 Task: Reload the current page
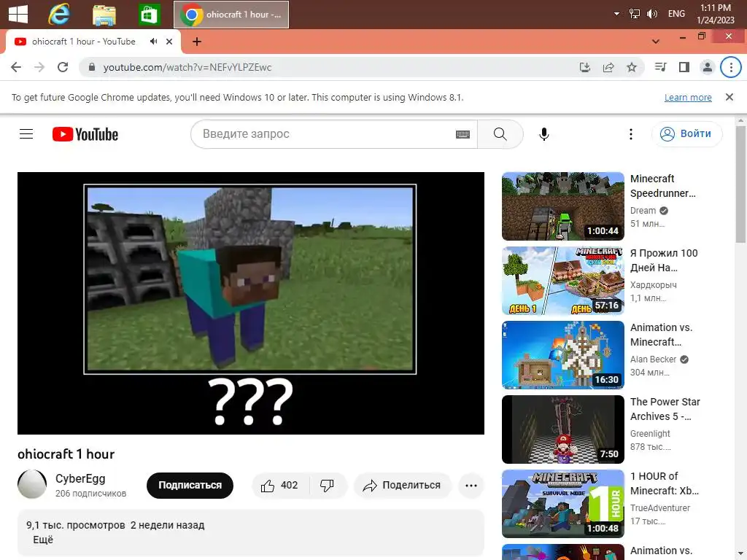[x=63, y=67]
